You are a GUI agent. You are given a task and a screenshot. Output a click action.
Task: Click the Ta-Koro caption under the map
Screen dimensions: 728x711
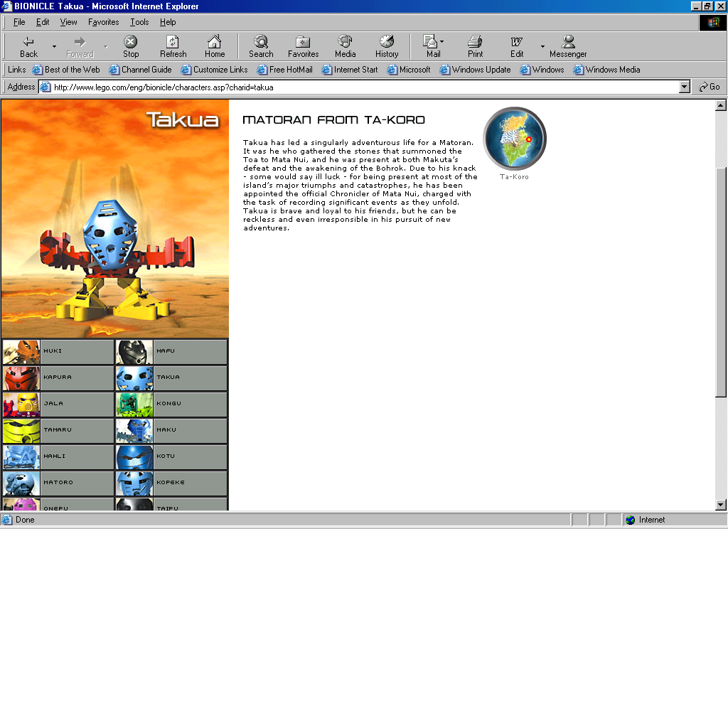point(514,177)
